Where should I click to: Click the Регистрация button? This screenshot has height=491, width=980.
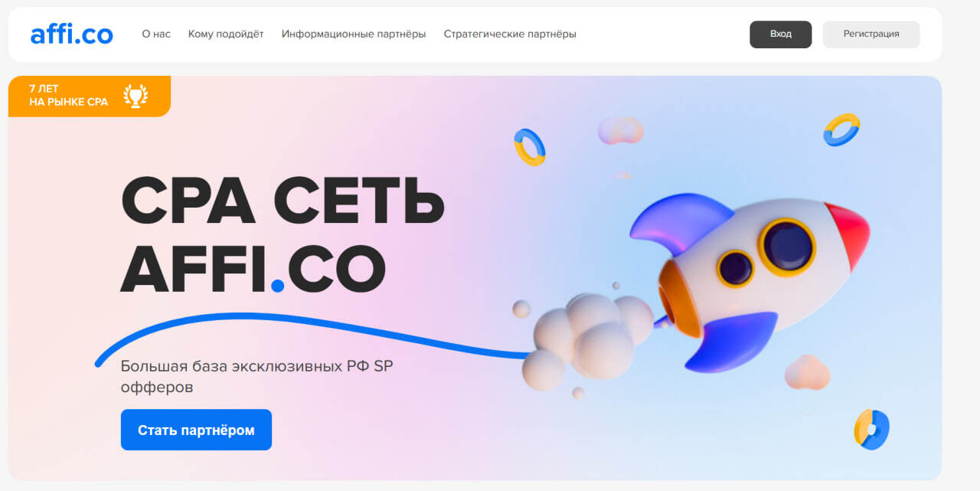point(871,34)
